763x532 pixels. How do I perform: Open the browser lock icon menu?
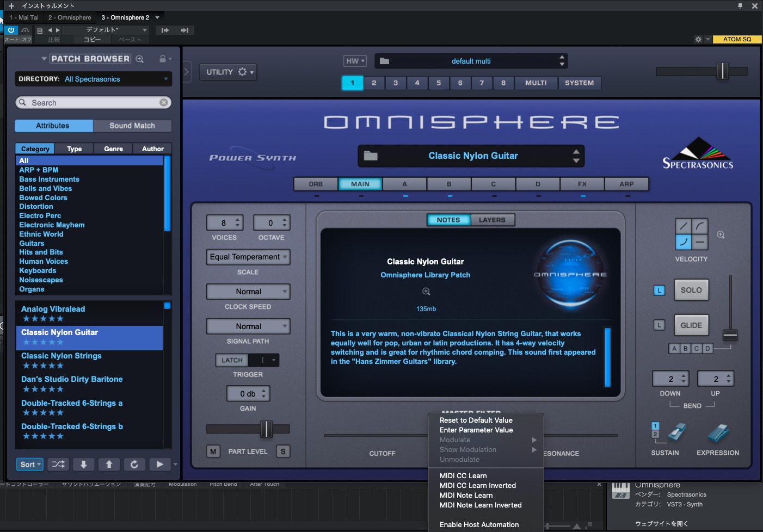click(164, 59)
